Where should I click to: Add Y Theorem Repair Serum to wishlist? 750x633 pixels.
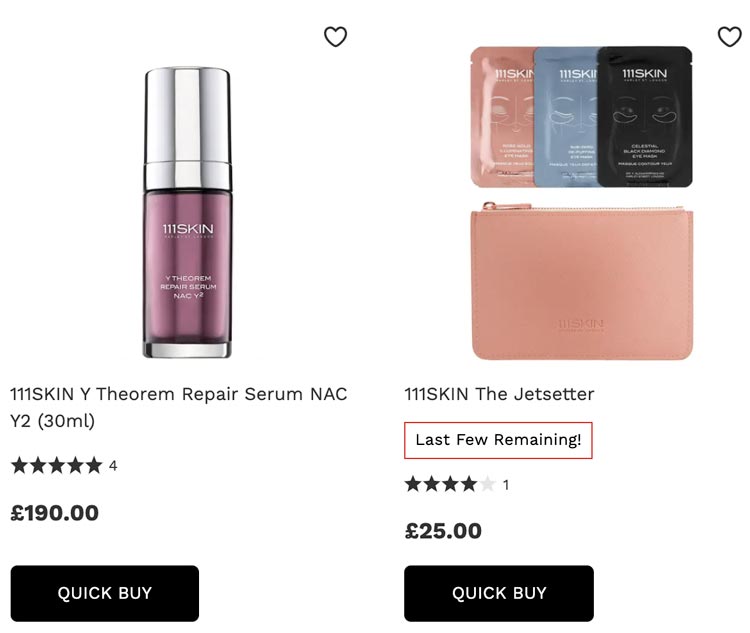(335, 36)
